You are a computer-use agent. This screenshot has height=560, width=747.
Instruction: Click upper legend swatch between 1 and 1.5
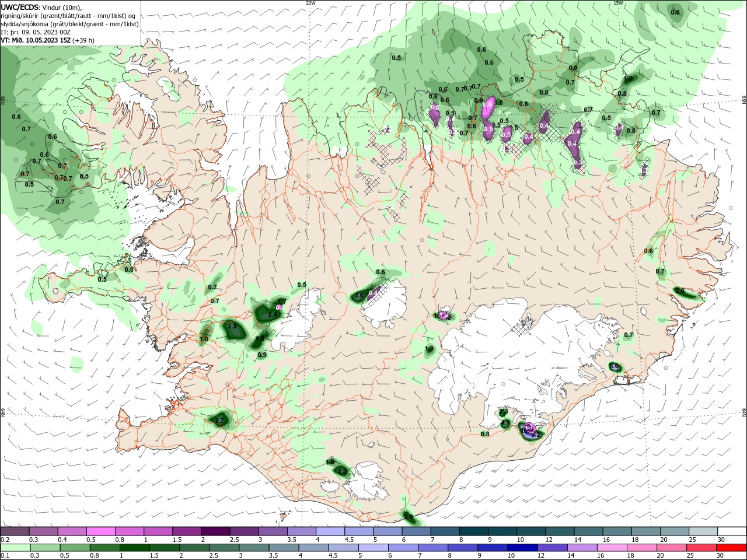tap(158, 531)
